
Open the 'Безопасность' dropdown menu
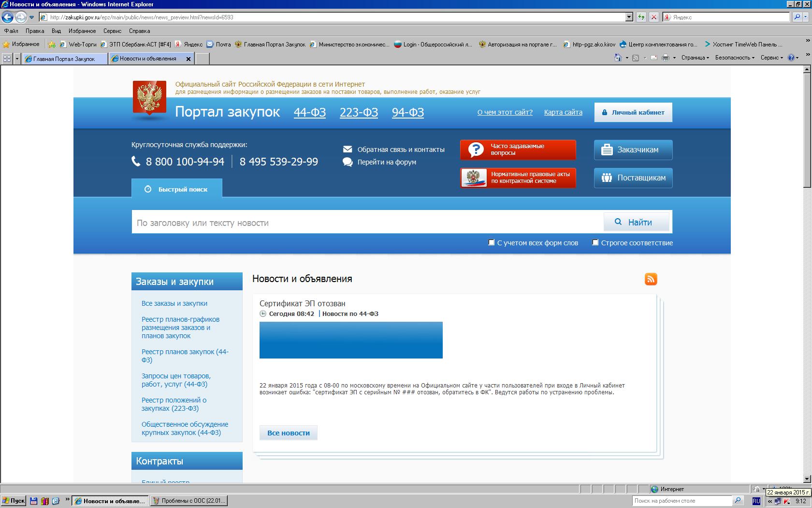734,58
